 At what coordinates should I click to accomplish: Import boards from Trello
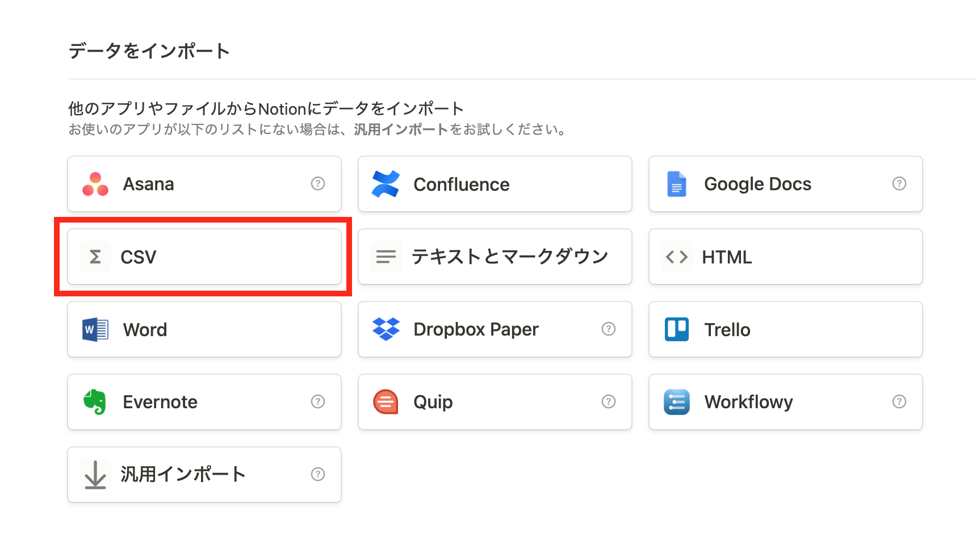pos(786,329)
